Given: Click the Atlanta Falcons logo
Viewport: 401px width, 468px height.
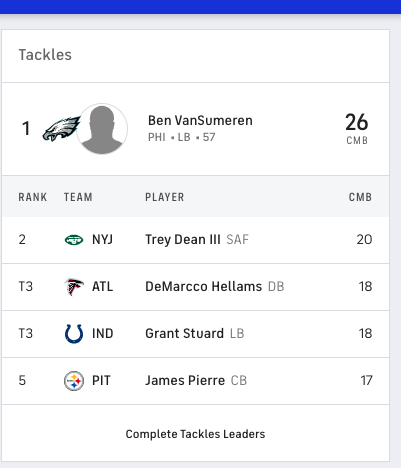Looking at the screenshot, I should click(74, 287).
